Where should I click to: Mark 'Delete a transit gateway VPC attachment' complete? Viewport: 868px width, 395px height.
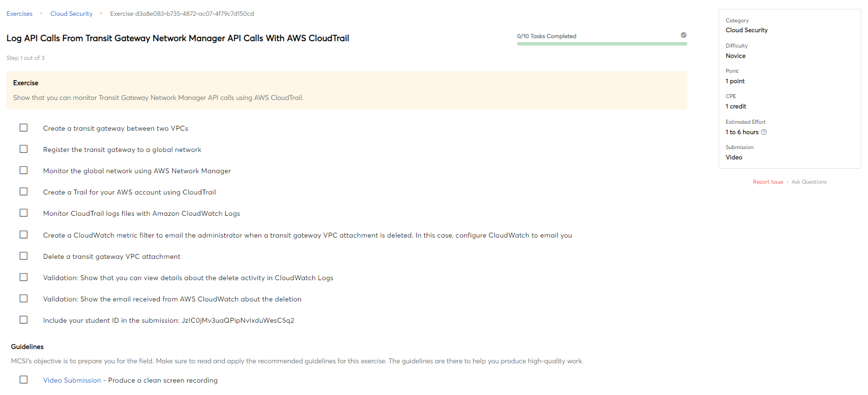tap(23, 256)
